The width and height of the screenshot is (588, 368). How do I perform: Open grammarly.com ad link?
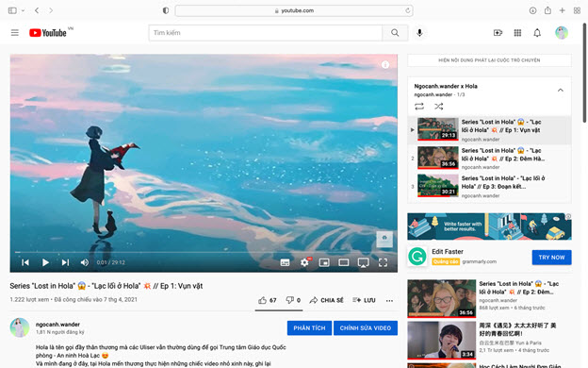[x=480, y=261]
